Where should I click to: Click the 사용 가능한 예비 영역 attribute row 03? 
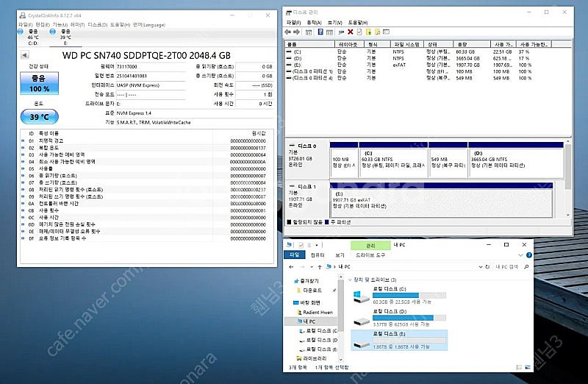point(146,154)
